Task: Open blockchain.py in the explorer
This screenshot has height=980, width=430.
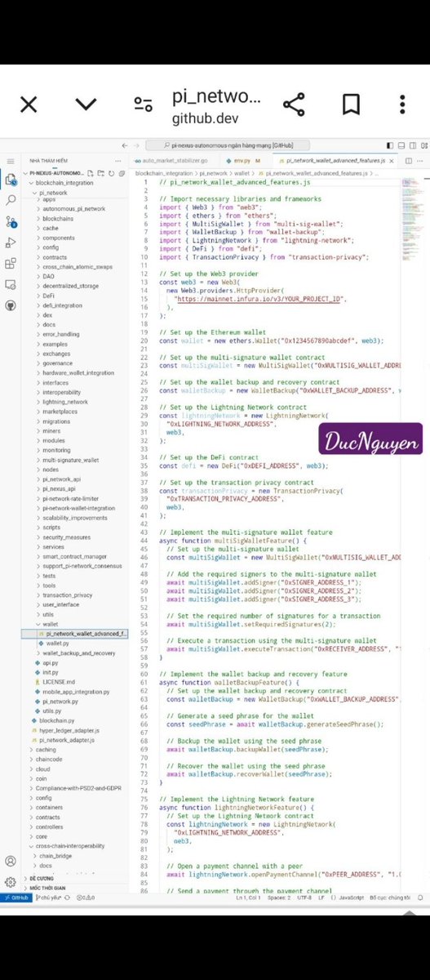Action: click(56, 721)
